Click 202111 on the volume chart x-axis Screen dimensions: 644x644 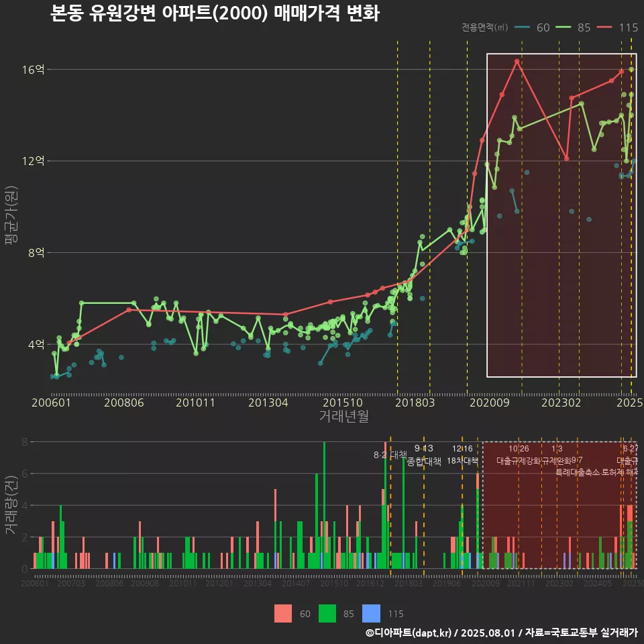coord(521,583)
